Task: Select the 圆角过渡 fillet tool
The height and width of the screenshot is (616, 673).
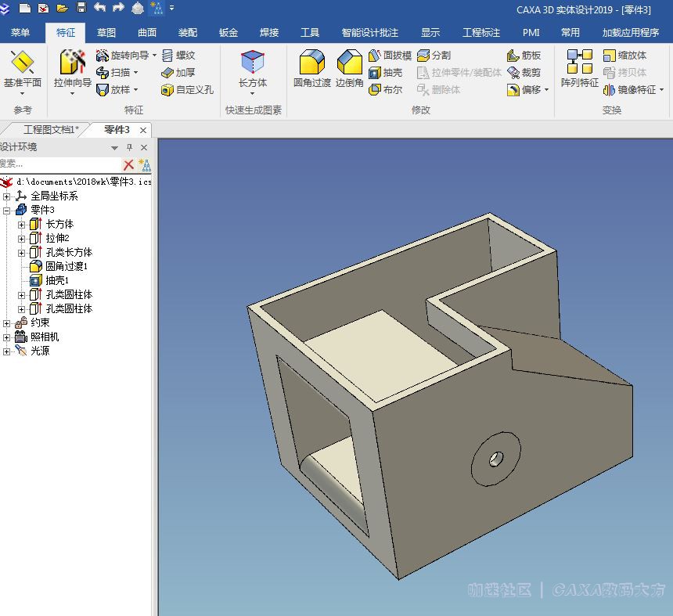Action: pyautogui.click(x=311, y=64)
